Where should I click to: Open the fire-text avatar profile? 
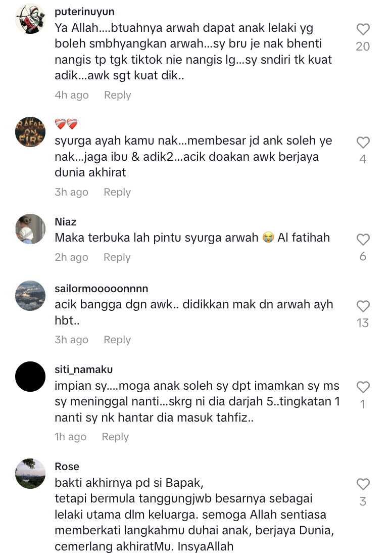(x=30, y=132)
